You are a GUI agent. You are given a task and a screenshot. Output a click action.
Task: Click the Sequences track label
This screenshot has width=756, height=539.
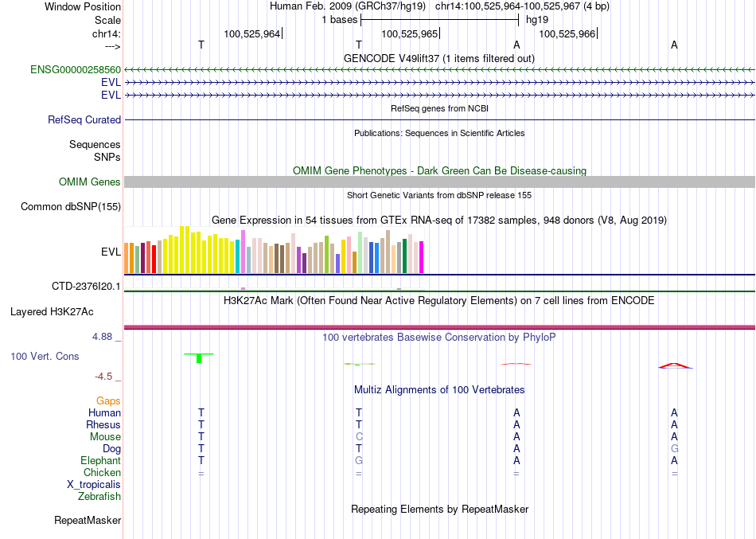[95, 144]
